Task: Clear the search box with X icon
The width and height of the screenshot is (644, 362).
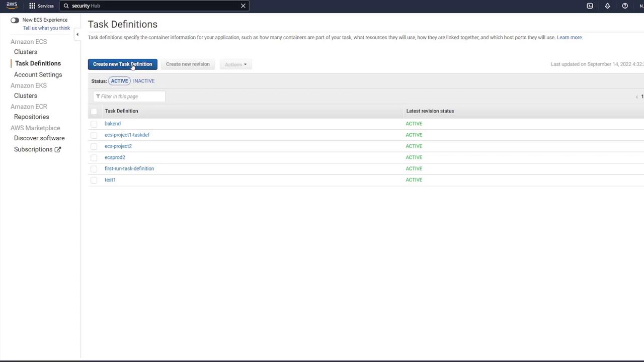Action: (243, 6)
